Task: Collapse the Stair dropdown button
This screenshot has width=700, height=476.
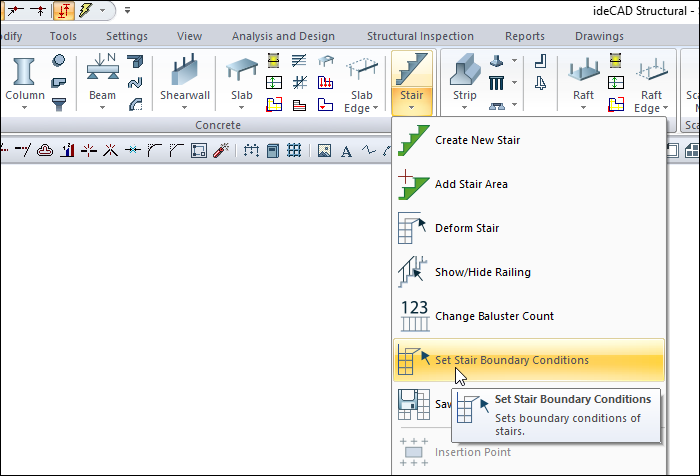Action: pyautogui.click(x=412, y=84)
